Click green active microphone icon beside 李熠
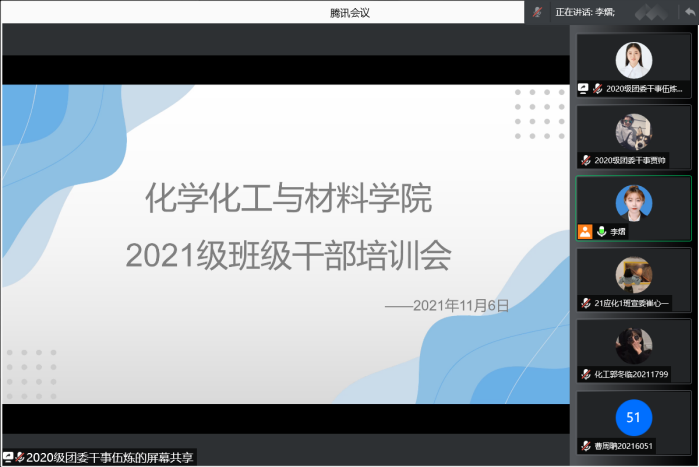This screenshot has height=467, width=699. point(601,231)
